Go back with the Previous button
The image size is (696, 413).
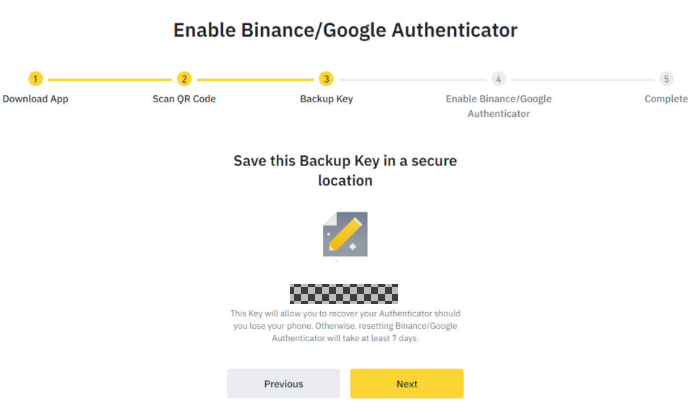tap(284, 384)
